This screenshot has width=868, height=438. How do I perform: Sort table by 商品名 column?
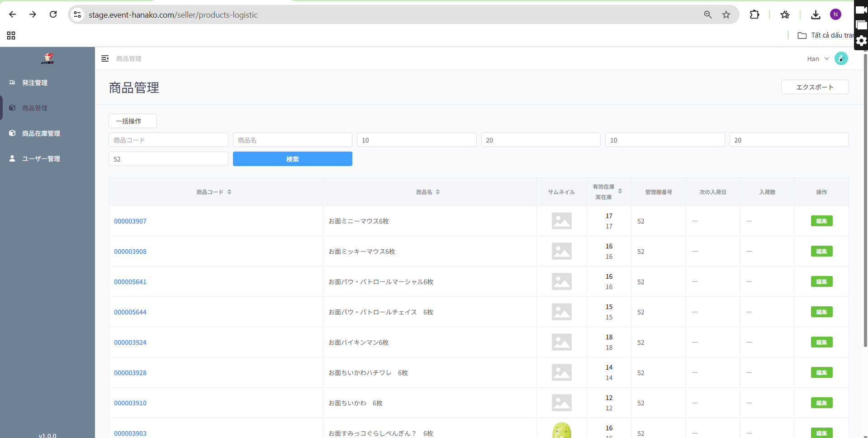[x=438, y=192]
